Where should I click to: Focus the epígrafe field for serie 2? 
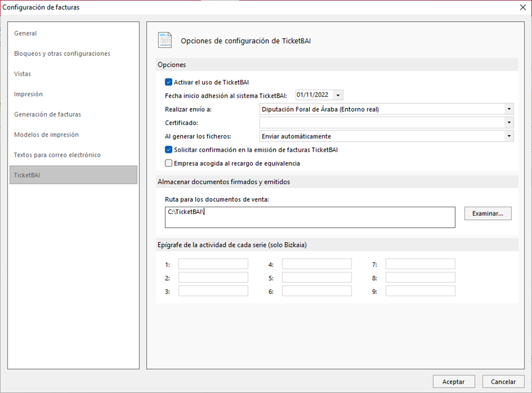214,278
